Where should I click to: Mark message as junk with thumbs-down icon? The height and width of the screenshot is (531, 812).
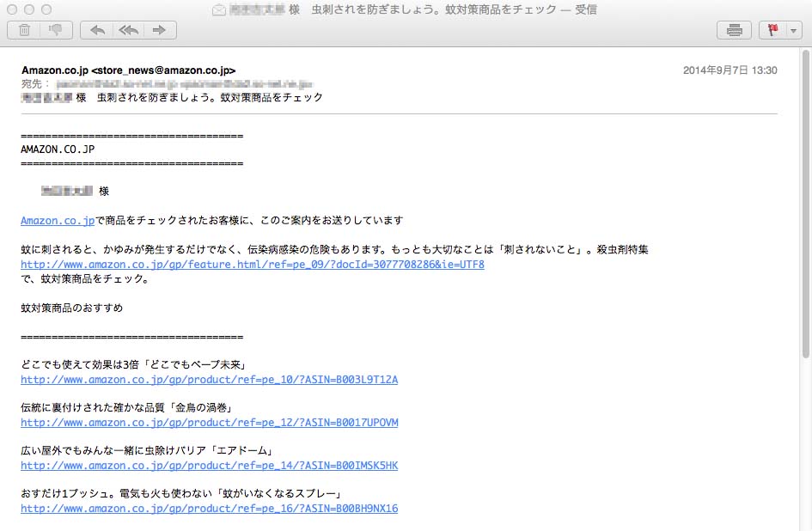coord(56,30)
